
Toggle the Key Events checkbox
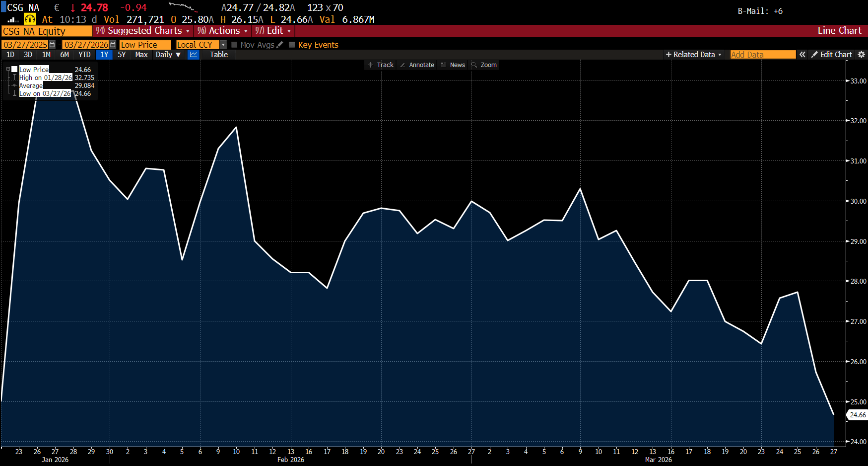point(292,45)
